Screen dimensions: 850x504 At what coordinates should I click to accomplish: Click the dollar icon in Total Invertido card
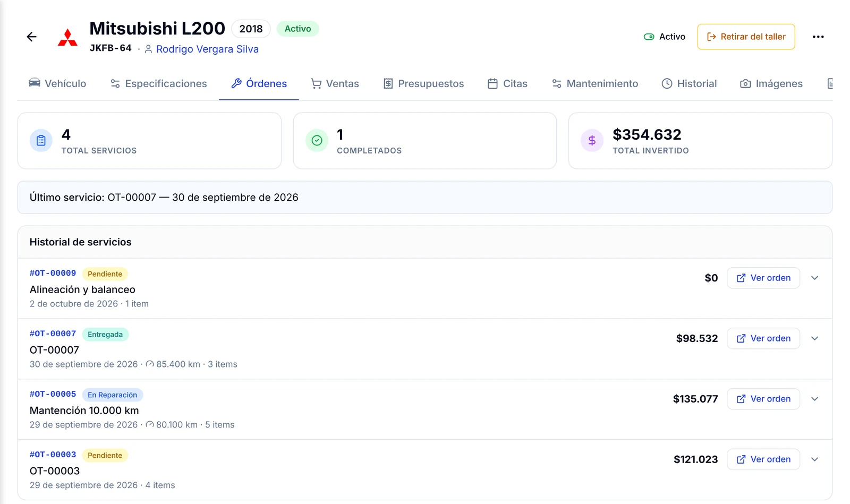coord(592,141)
